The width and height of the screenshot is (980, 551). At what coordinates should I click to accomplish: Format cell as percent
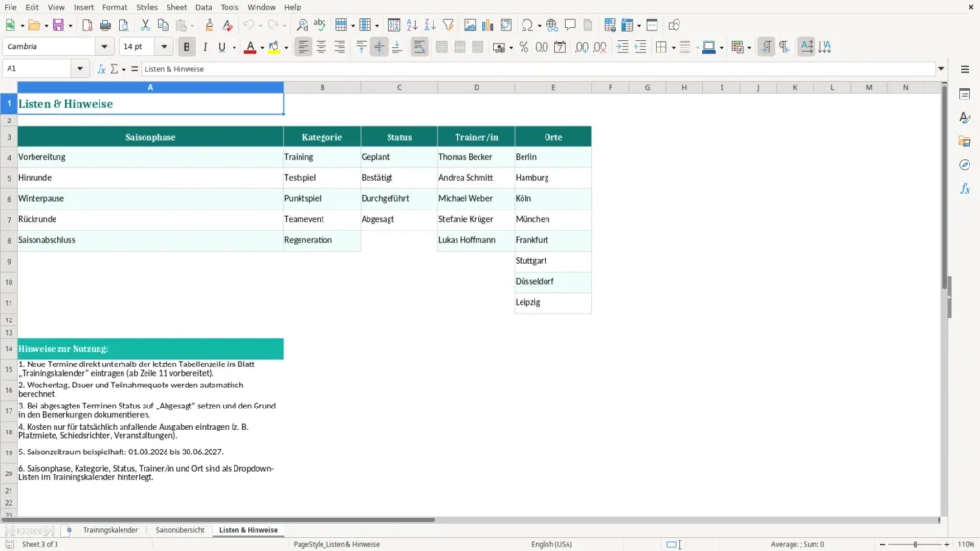523,47
